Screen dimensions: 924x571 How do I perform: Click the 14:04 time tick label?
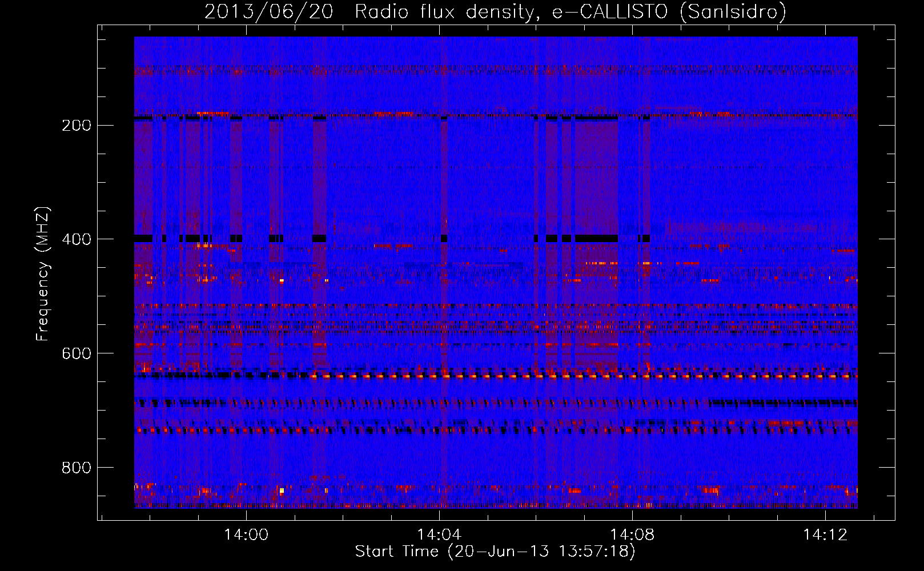[x=439, y=535]
